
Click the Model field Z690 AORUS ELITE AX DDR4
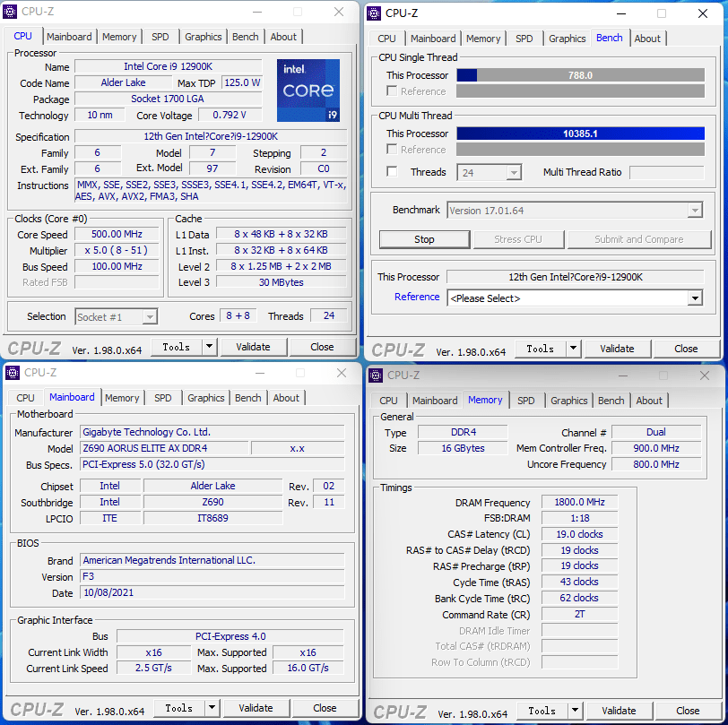164,448
